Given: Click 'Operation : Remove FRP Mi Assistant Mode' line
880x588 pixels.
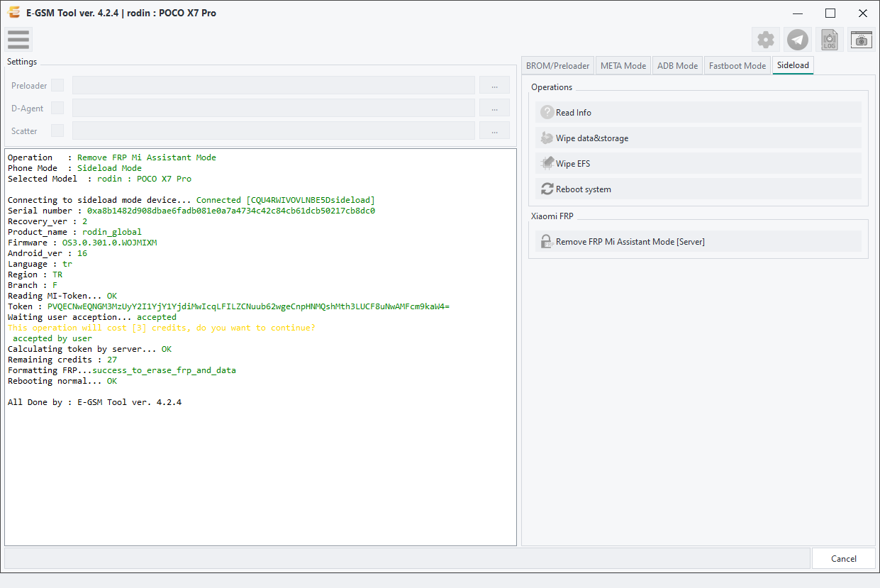Looking at the screenshot, I should [112, 157].
